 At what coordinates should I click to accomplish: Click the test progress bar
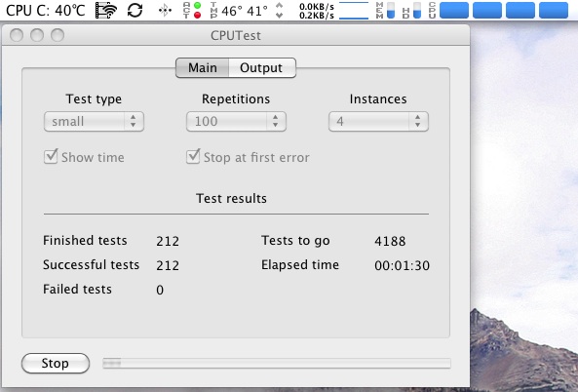pos(277,364)
